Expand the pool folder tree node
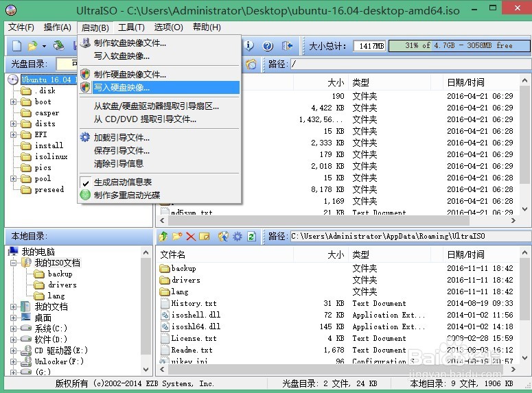Screen dimensions: 532x393 pyautogui.click(x=13, y=179)
